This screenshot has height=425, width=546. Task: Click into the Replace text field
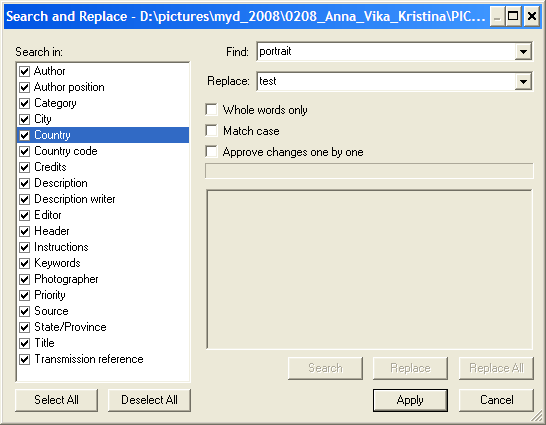(x=386, y=82)
